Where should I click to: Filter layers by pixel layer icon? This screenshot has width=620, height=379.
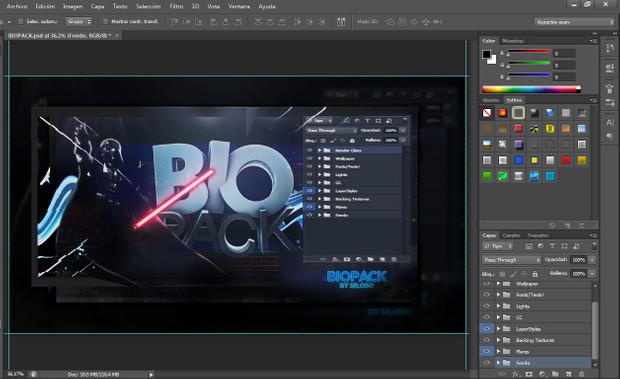coord(529,246)
